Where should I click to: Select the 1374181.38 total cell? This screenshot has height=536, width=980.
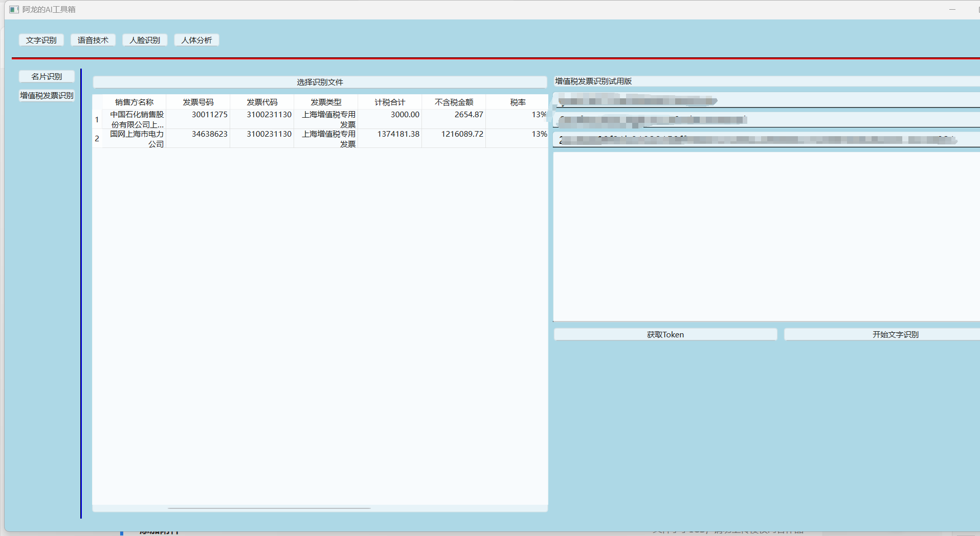click(390, 138)
